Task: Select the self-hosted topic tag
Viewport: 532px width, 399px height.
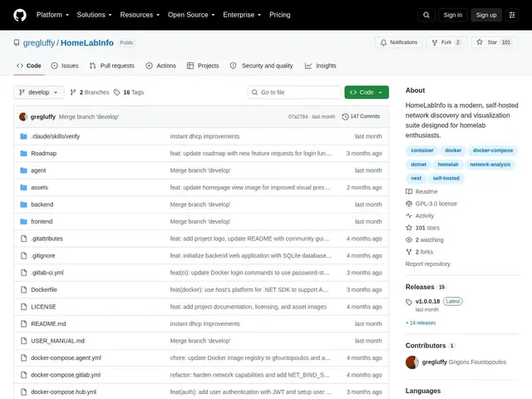Action: tap(446, 178)
